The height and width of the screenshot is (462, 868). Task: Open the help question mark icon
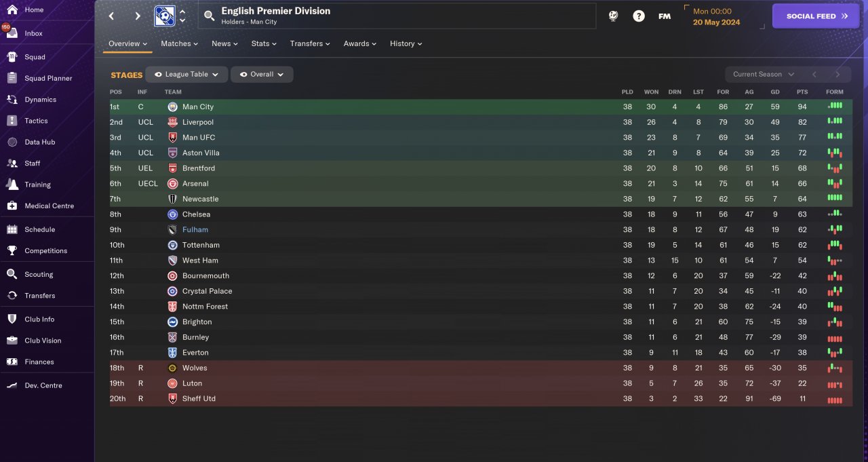coord(639,16)
